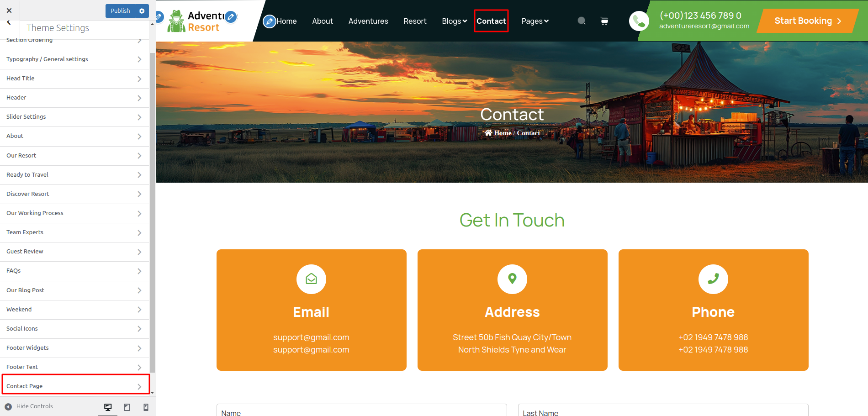The image size is (868, 416).
Task: Click the Publish button
Action: [x=120, y=11]
